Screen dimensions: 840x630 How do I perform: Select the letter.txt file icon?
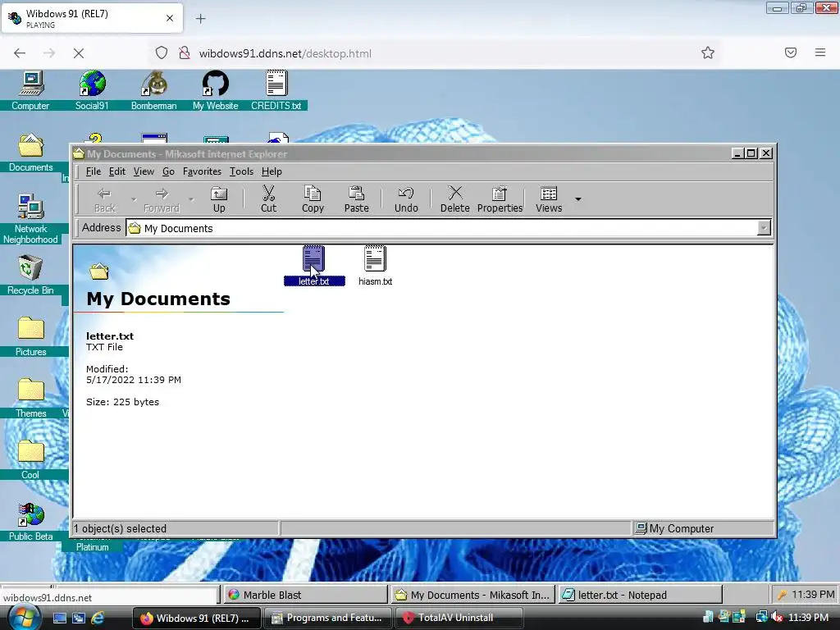[x=314, y=265]
